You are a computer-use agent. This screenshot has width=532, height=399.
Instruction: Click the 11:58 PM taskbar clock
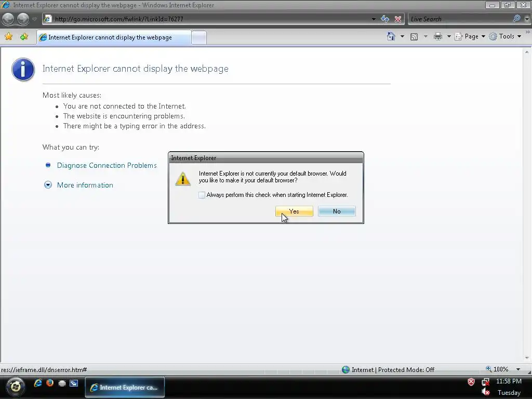tap(509, 381)
